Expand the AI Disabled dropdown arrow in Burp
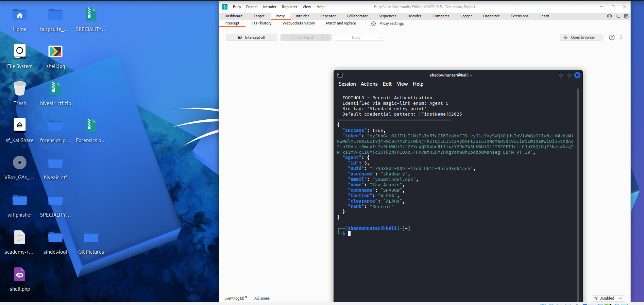 (621, 298)
